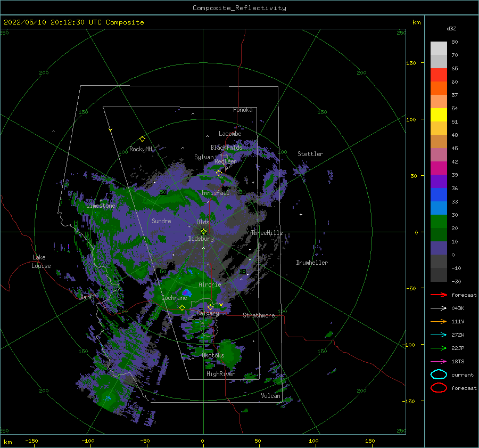Click the blue storm core north of Cochrane
This screenshot has width=479, height=448.
(187, 292)
